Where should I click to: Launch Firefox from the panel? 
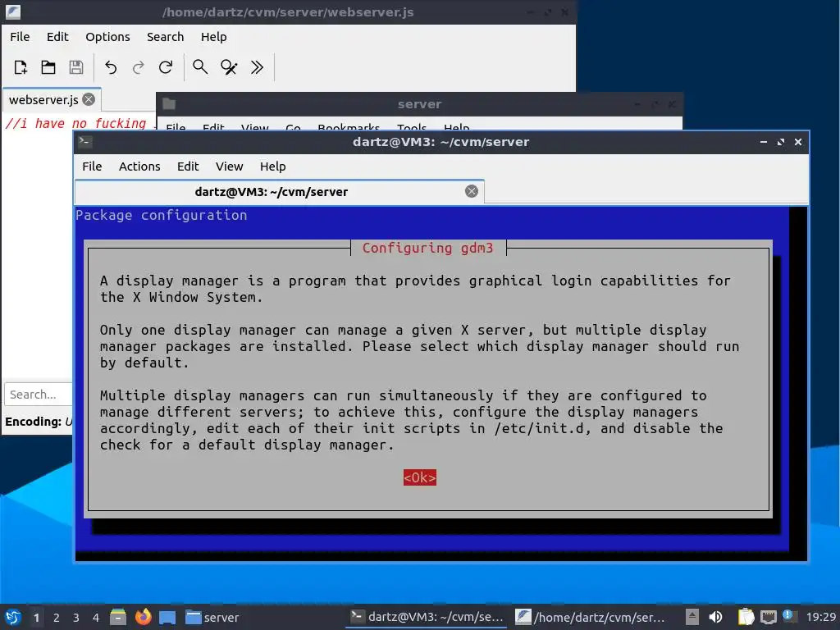pyautogui.click(x=143, y=617)
